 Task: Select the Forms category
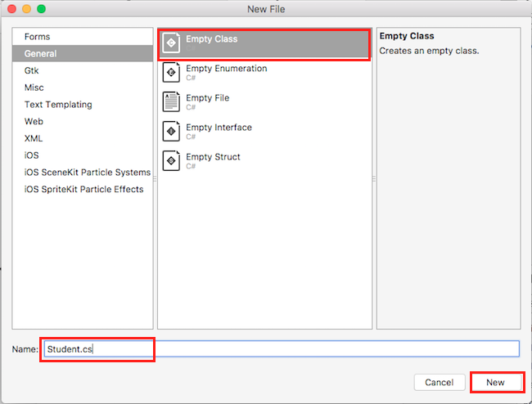pyautogui.click(x=38, y=37)
